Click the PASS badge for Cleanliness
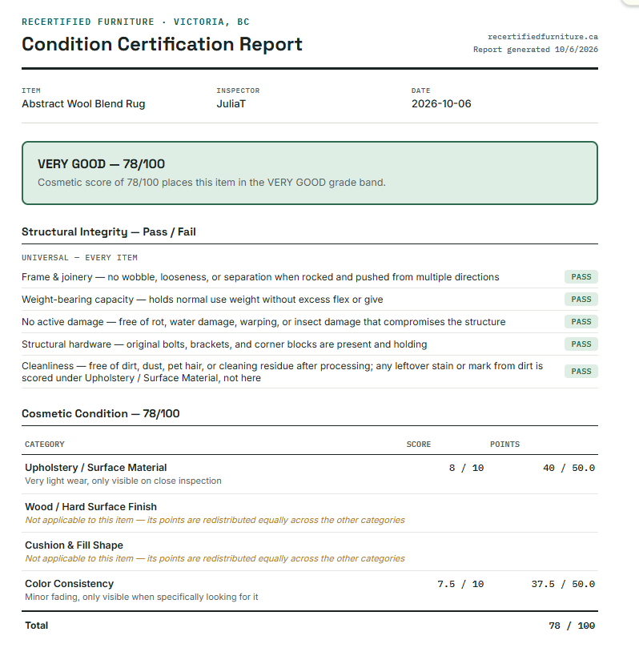Image resolution: width=639 pixels, height=672 pixels. (x=581, y=371)
